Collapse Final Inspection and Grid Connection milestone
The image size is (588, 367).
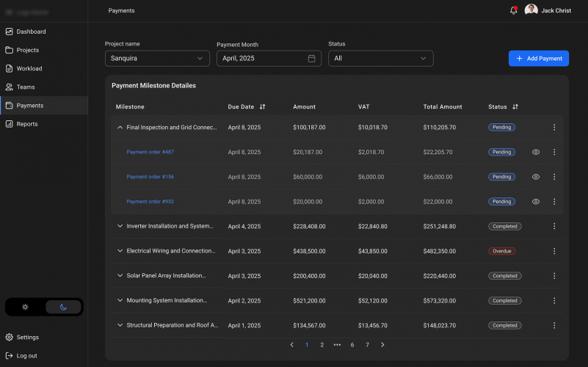coord(120,127)
